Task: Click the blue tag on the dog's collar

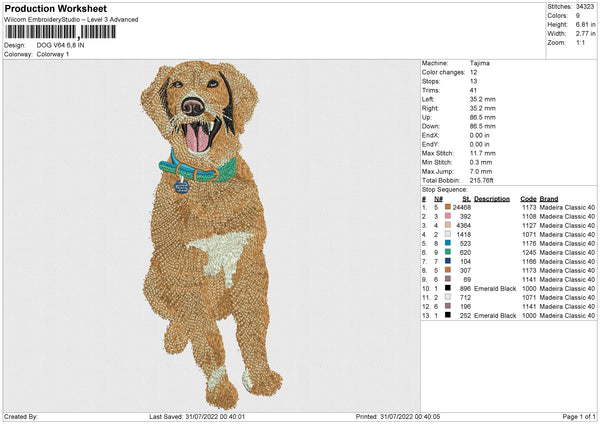Action: (x=181, y=185)
